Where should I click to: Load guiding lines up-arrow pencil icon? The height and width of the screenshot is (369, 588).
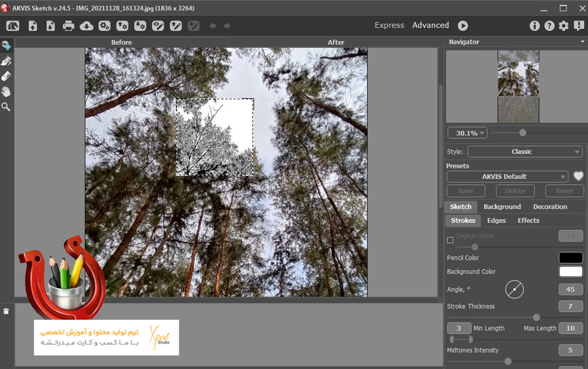click(x=176, y=25)
